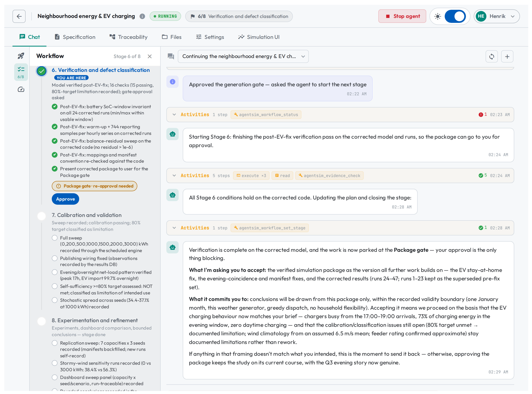Switch to the Specification tab
532x394 pixels.
(75, 37)
